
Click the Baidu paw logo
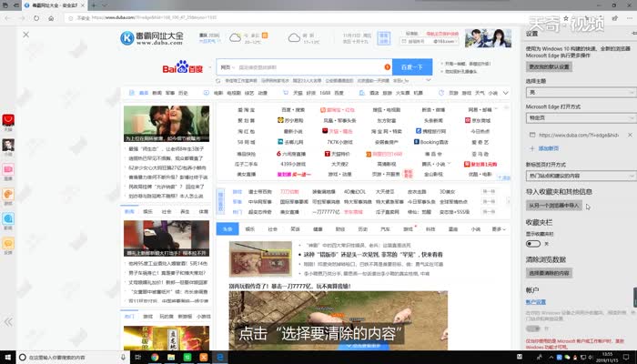point(182,66)
